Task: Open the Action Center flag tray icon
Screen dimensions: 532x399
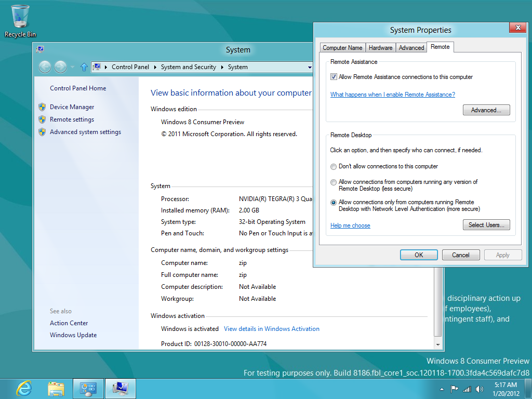Action: click(454, 389)
